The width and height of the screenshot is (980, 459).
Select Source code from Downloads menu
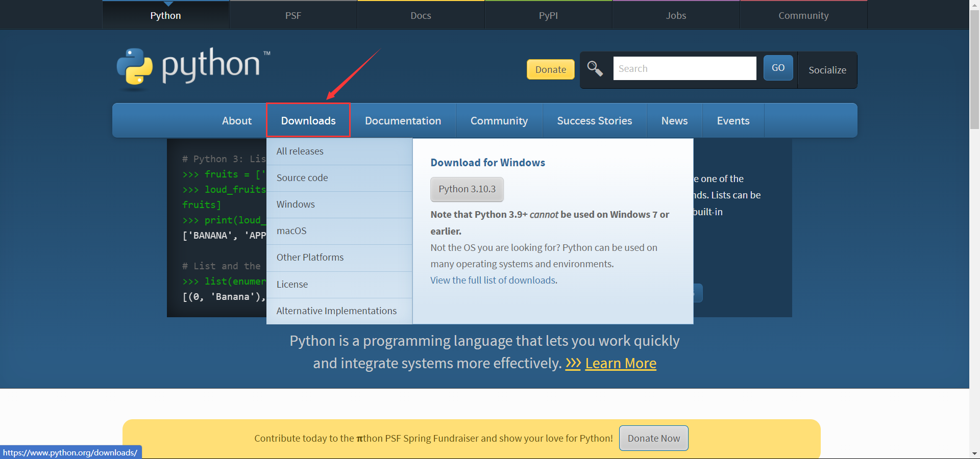339,178
